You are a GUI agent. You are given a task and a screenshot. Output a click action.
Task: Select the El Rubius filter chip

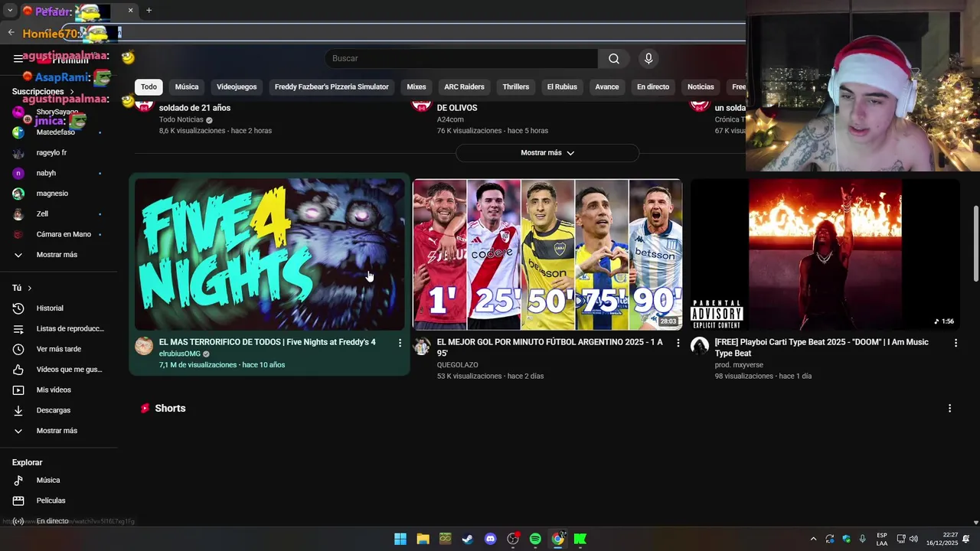point(562,86)
